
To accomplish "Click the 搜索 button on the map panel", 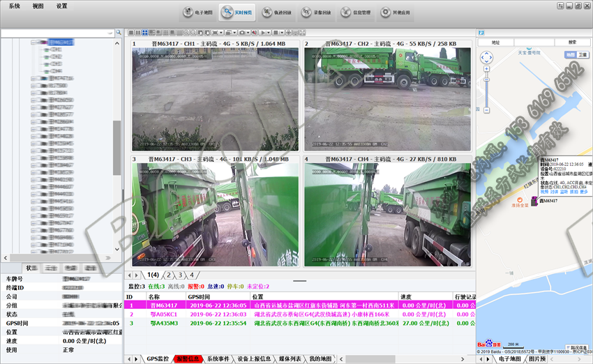I will (x=572, y=43).
